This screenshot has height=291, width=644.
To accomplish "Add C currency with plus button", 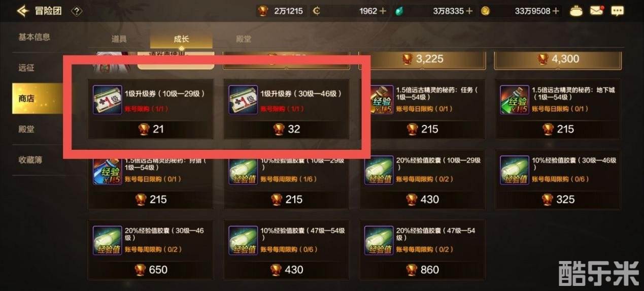I will point(382,11).
